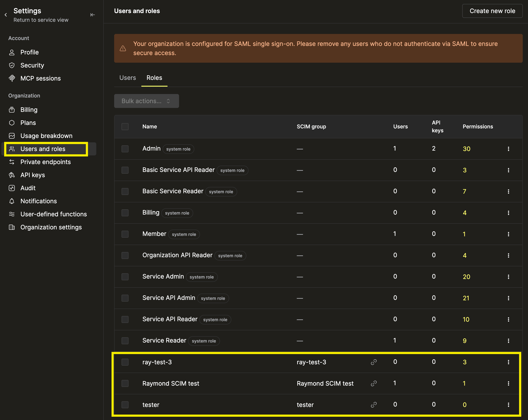
Task: Click the Private endpoints arrows icon
Action: pos(12,162)
